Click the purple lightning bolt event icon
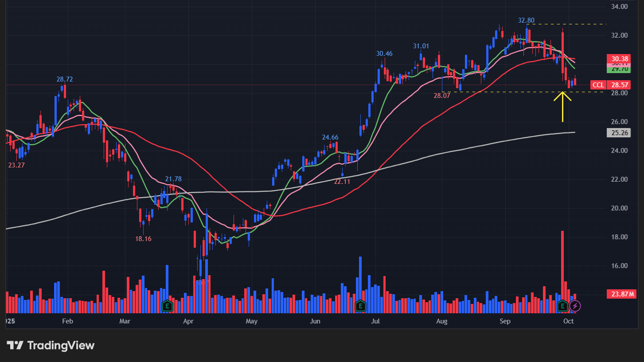The height and width of the screenshot is (362, 644). coord(575,306)
